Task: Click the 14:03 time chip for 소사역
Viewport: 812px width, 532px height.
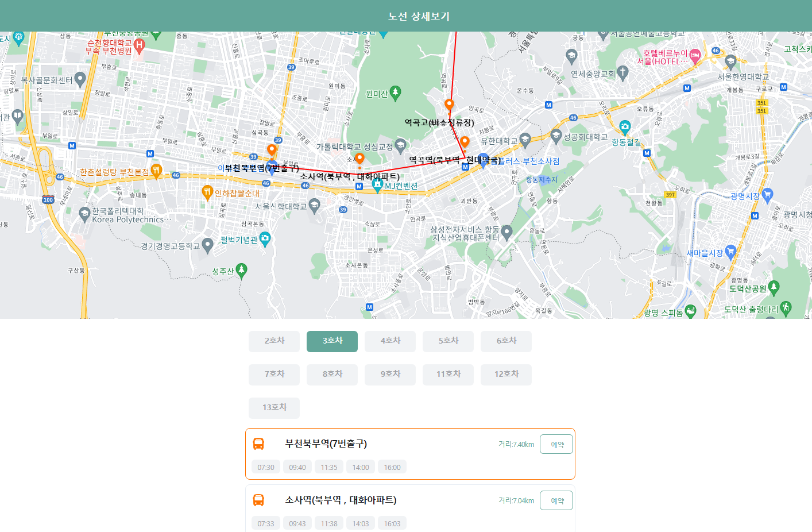Action: coord(361,523)
